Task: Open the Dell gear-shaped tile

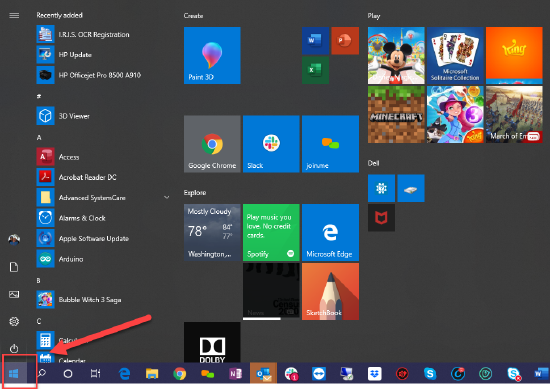Action: coord(381,188)
